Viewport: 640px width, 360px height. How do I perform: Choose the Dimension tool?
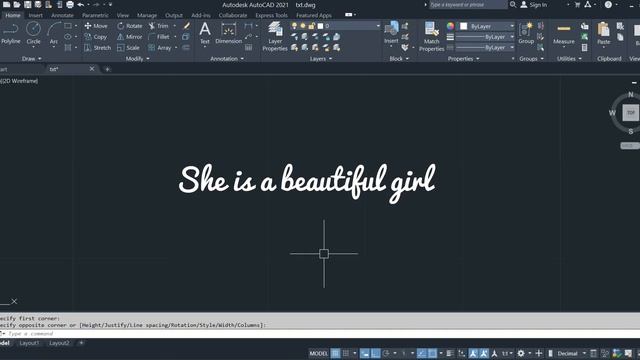click(x=229, y=33)
